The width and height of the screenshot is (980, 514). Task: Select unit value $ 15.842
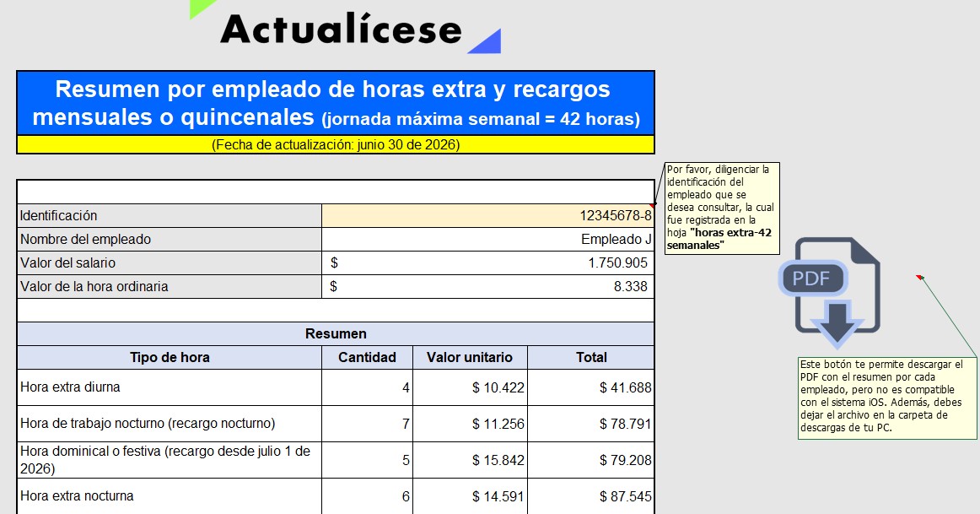tap(470, 460)
